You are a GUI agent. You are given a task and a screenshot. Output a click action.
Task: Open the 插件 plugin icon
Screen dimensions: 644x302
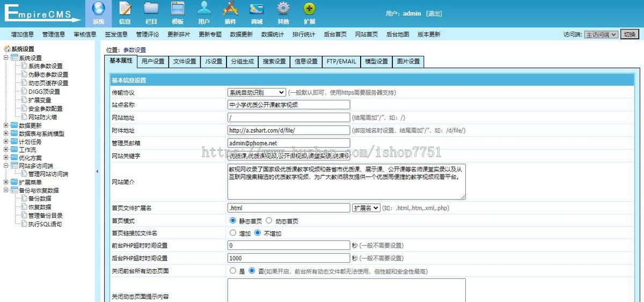click(230, 9)
